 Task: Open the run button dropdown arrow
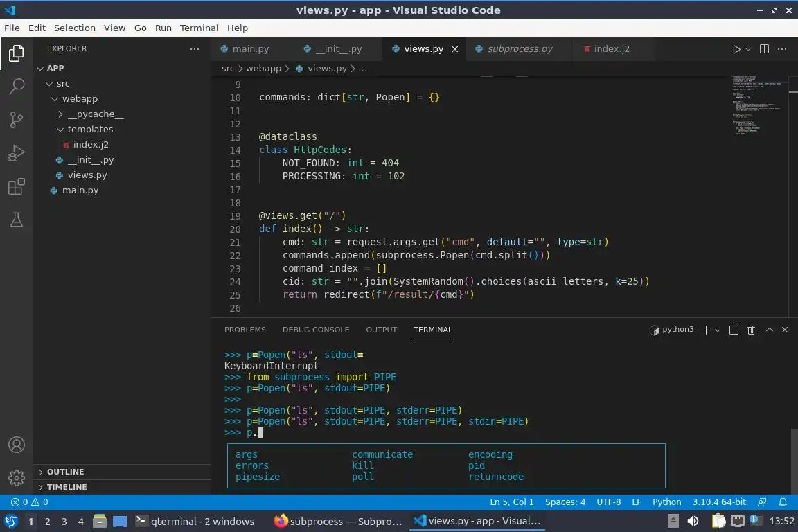(747, 49)
